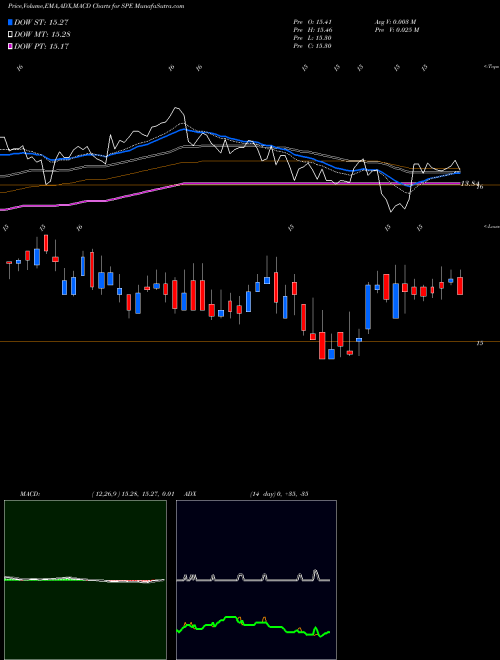Click the 'Avg V: 0.008 M' value
500x660 pixels.
pos(395,22)
